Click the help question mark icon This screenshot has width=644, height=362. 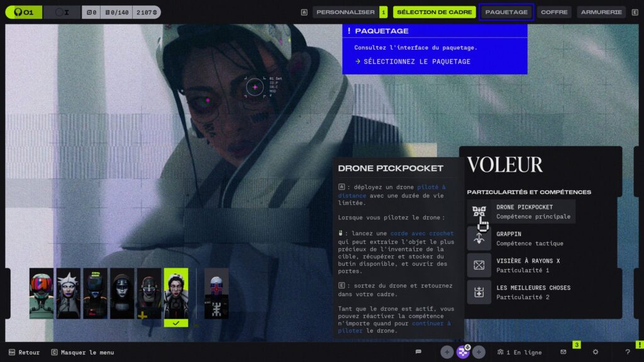pyautogui.click(x=627, y=352)
